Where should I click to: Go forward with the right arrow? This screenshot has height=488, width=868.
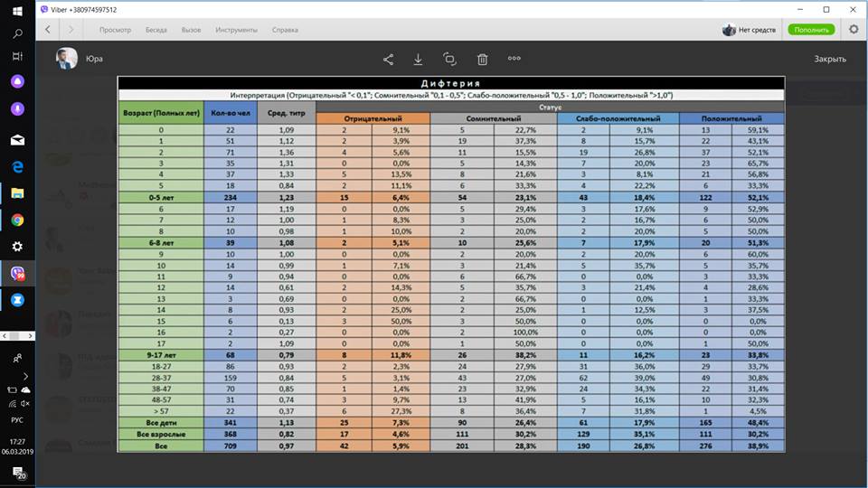[x=72, y=29]
